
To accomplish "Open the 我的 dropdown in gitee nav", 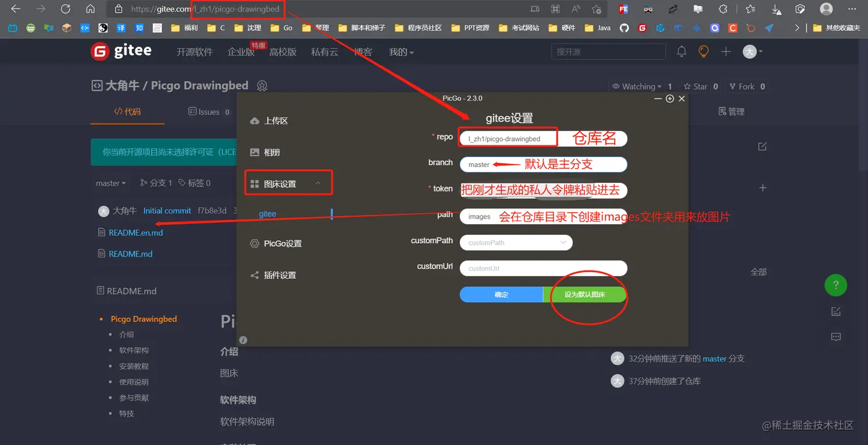I will tap(401, 52).
